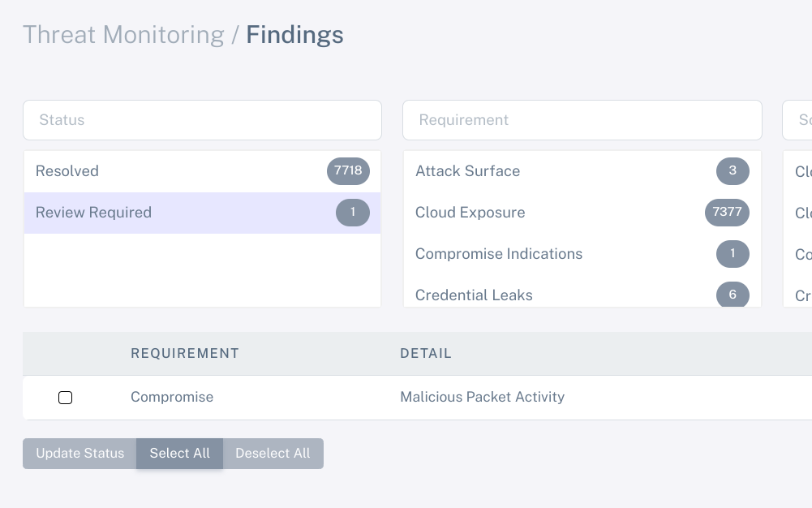812x508 pixels.
Task: Click the count badge on Review Required
Action: pos(353,213)
